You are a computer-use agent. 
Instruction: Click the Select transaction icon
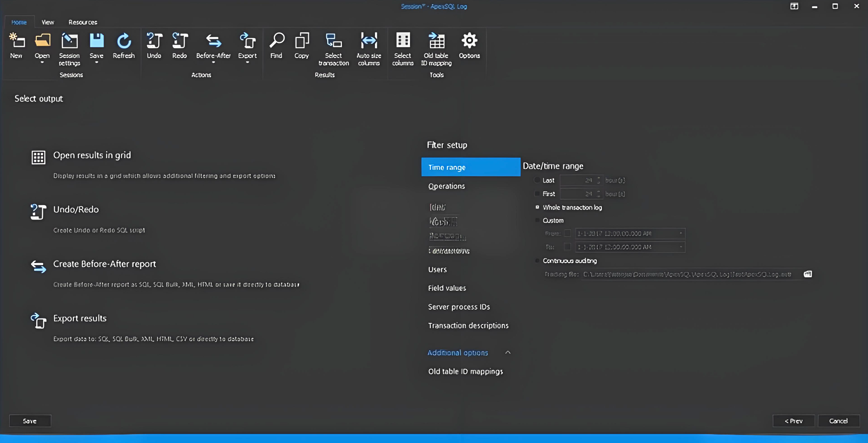point(334,41)
